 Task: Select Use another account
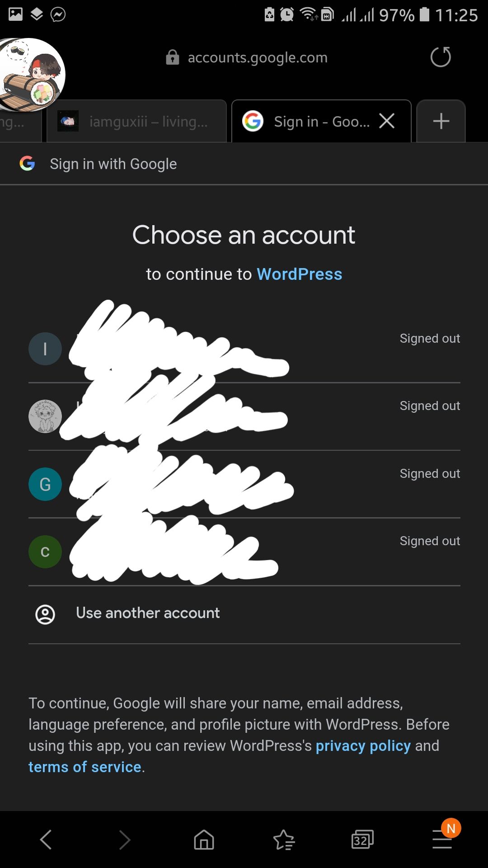(148, 613)
